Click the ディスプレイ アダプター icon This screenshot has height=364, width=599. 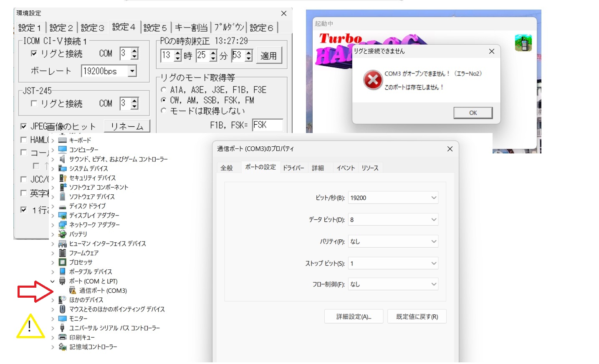(x=63, y=215)
